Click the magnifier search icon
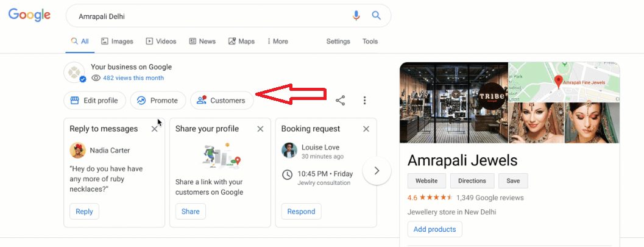The width and height of the screenshot is (644, 247). [x=376, y=16]
